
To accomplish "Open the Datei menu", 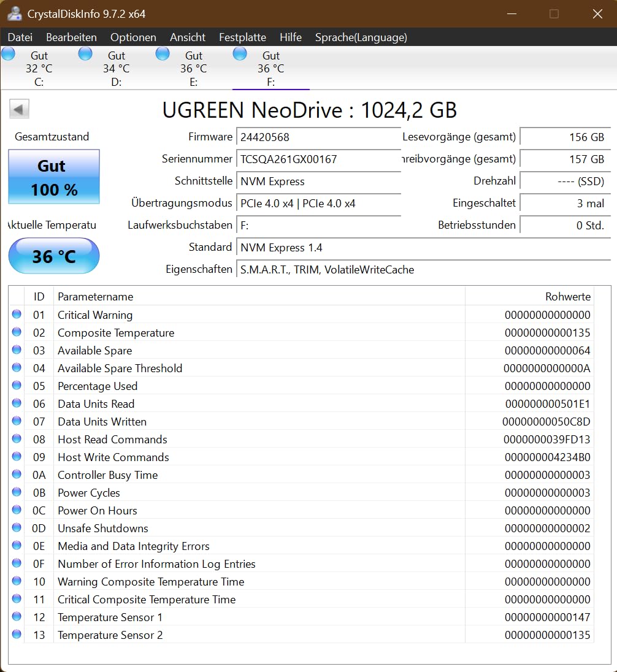I will click(20, 37).
